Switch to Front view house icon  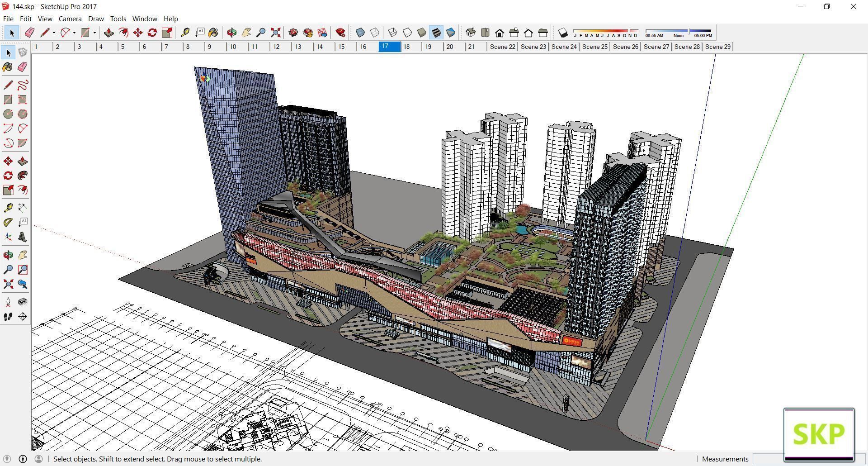pos(500,33)
